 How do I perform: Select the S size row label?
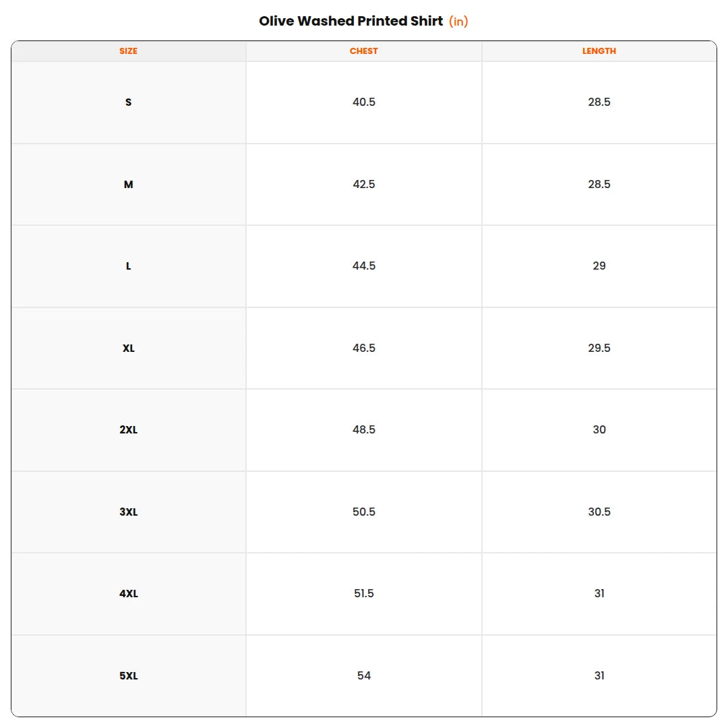(128, 102)
